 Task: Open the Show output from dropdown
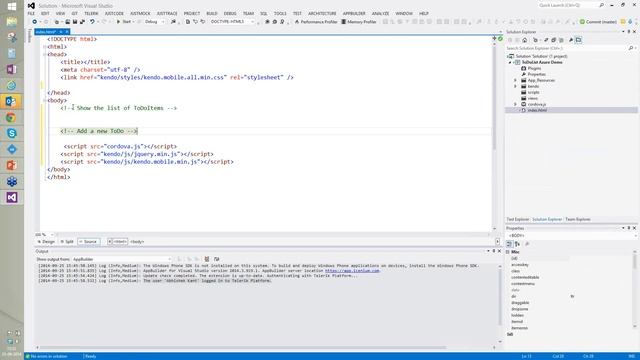coord(122,259)
